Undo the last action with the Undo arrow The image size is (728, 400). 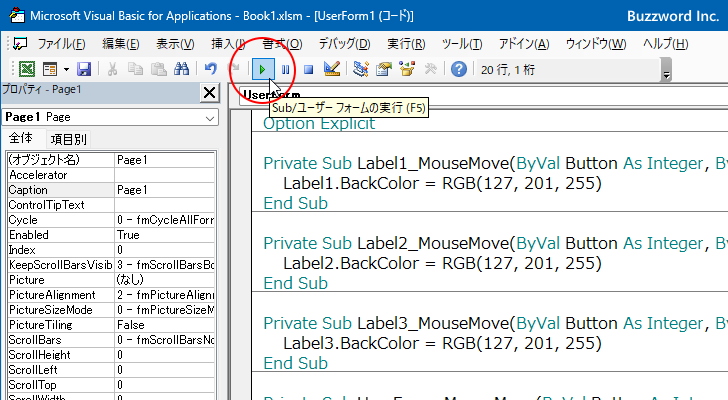point(210,69)
